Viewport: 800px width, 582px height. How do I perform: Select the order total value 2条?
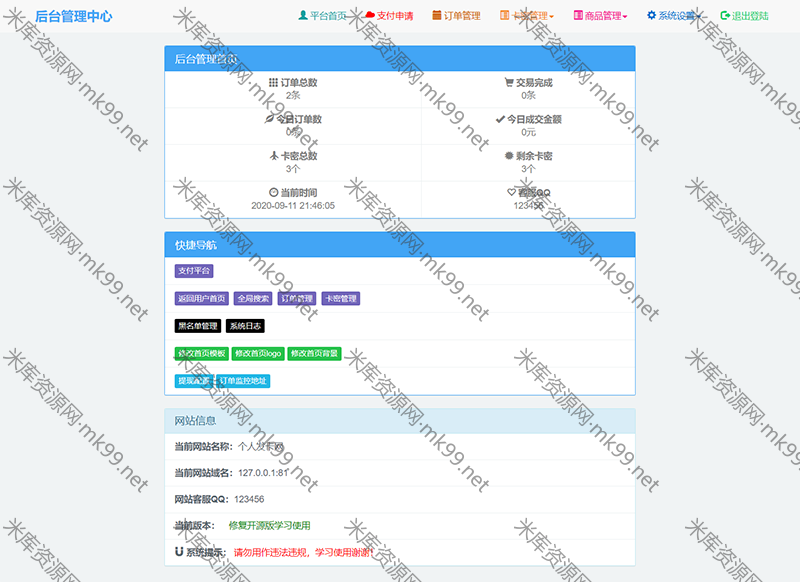point(293,95)
